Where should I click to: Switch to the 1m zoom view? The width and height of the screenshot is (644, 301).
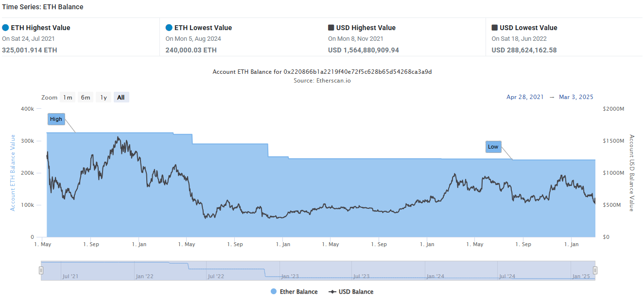tap(68, 97)
